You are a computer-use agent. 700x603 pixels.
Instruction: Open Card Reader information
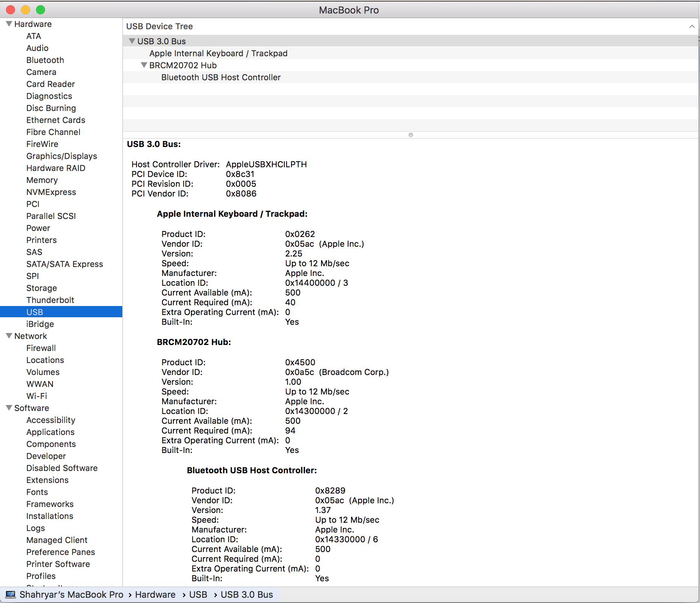[51, 84]
